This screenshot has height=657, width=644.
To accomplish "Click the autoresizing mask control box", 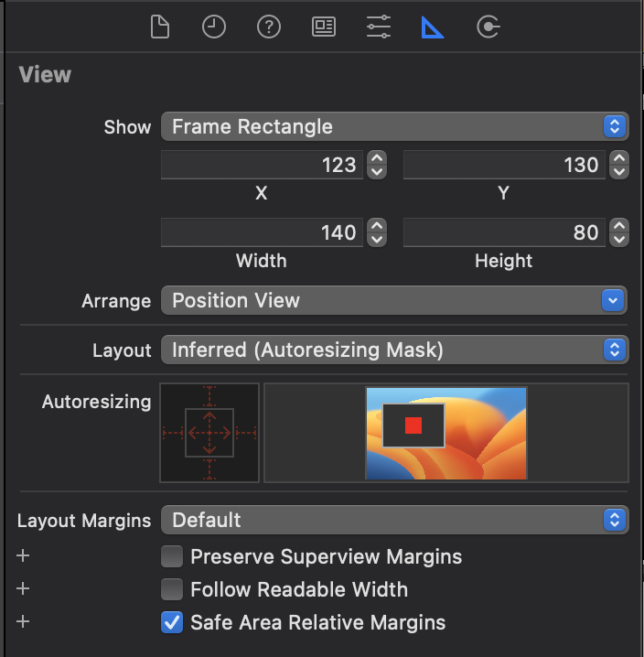I will pyautogui.click(x=209, y=433).
